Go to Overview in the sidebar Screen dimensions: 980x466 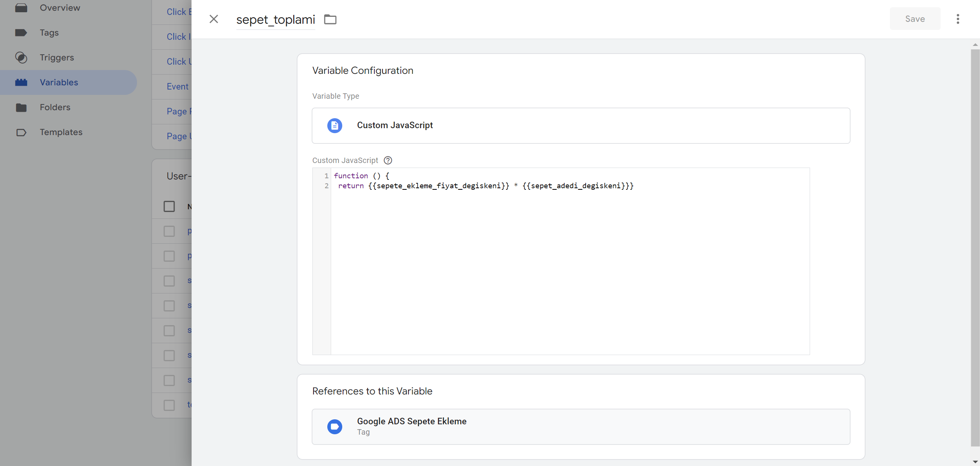tap(60, 8)
